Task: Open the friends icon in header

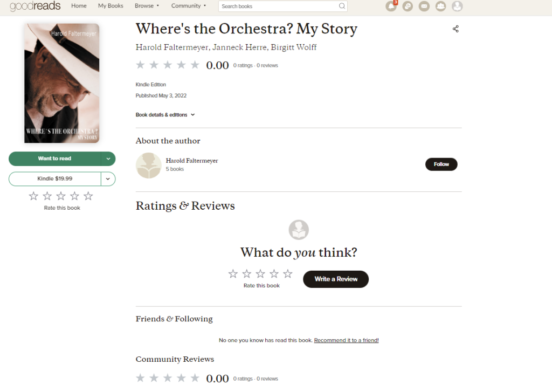Action: [441, 6]
